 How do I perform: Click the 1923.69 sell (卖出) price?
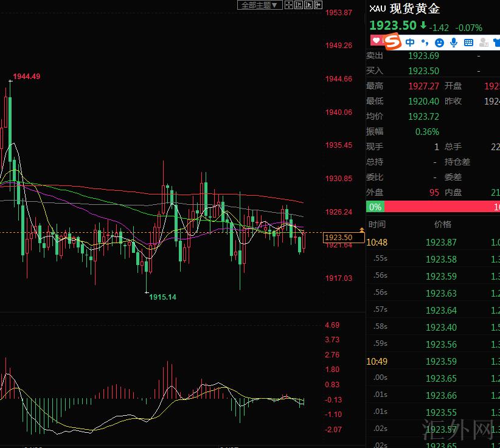coord(423,55)
